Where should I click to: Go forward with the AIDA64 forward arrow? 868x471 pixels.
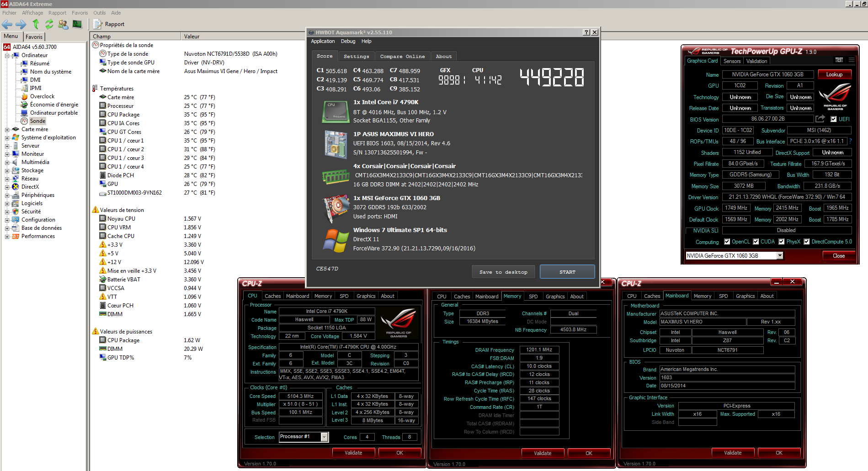click(x=21, y=24)
